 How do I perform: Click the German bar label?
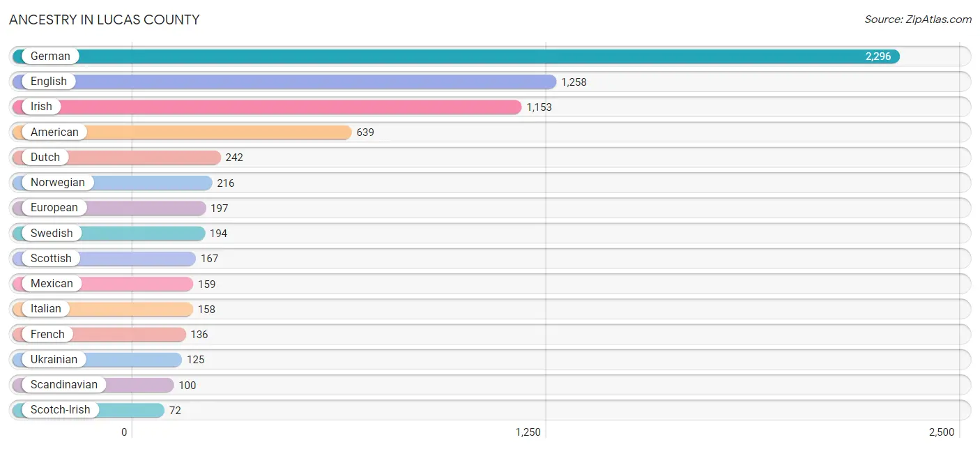click(x=50, y=56)
